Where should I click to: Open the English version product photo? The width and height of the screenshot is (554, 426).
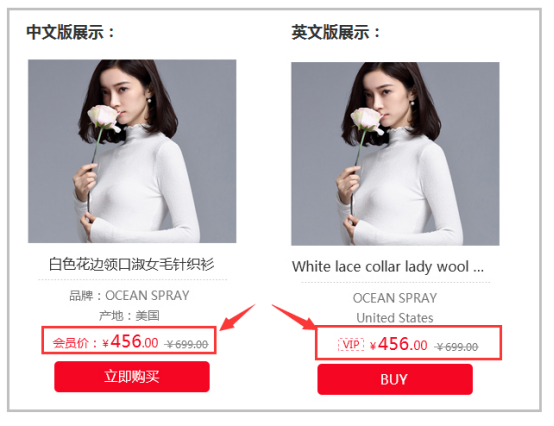(395, 154)
